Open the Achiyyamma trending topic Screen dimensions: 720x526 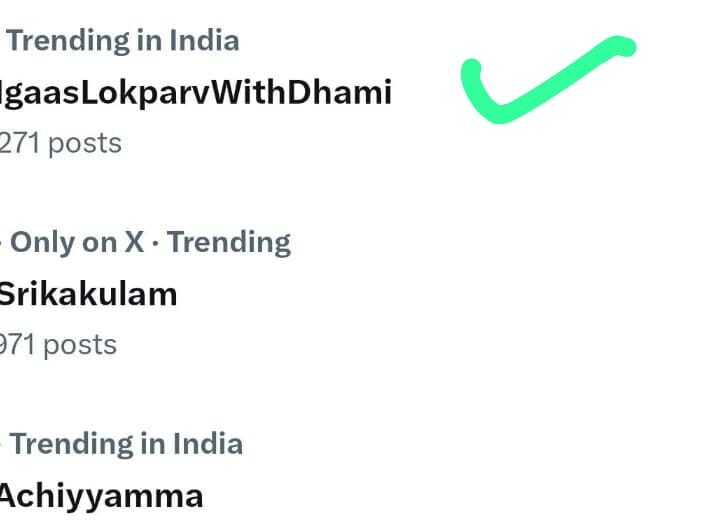[100, 495]
